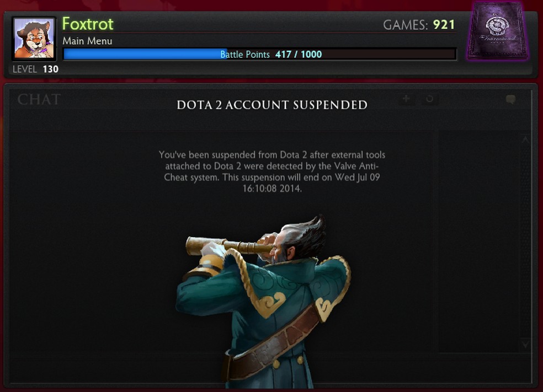Open the Foxtrot player name
Image resolution: width=543 pixels, height=392 pixels.
click(88, 24)
